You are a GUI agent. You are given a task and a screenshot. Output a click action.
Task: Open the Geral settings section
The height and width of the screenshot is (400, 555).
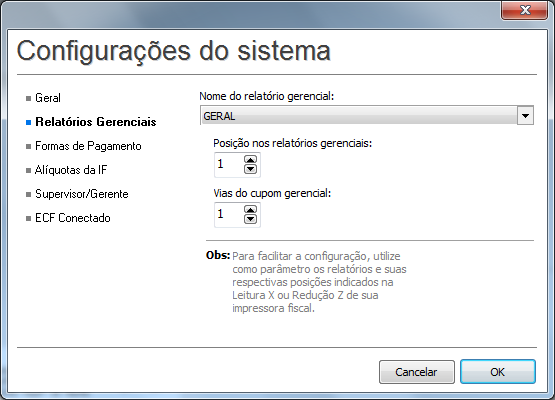tap(48, 98)
